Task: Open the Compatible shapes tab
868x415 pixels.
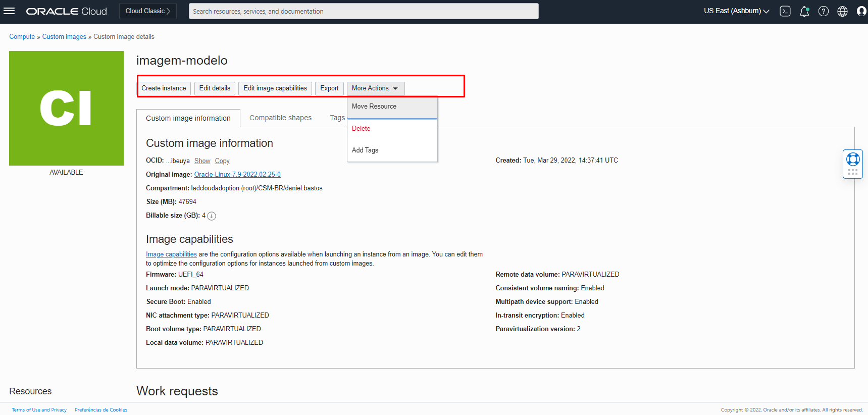Action: point(280,118)
